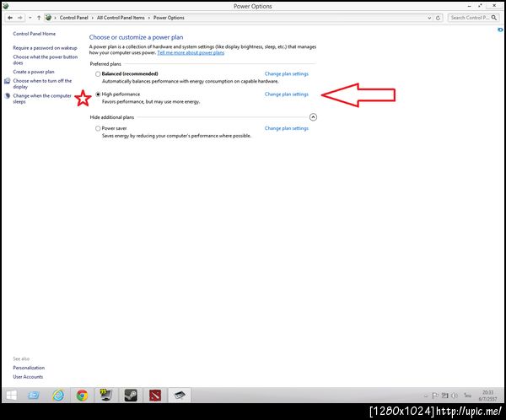This screenshot has height=420, width=506.
Task: Switch to the Power Options taskbar item
Action: point(180,396)
